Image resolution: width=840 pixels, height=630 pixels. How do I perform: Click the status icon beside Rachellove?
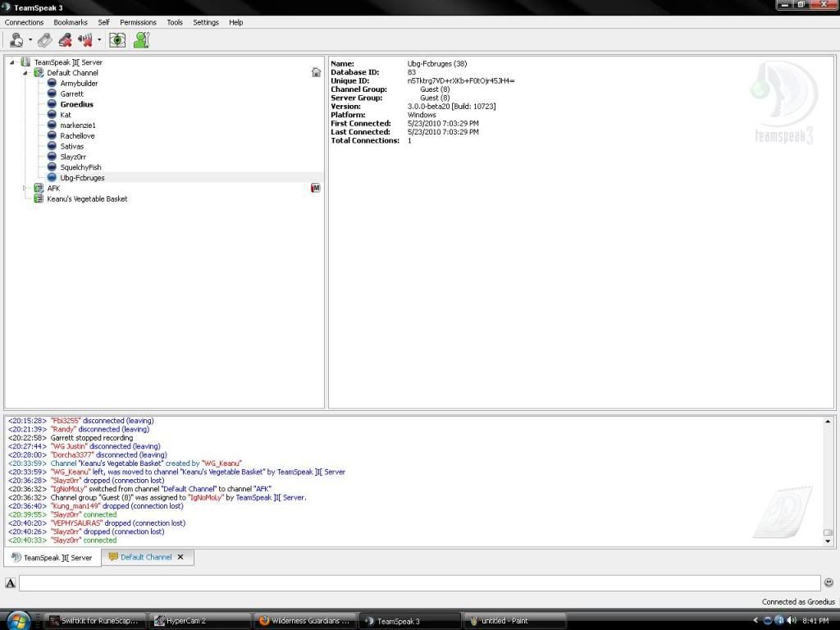pyautogui.click(x=52, y=135)
